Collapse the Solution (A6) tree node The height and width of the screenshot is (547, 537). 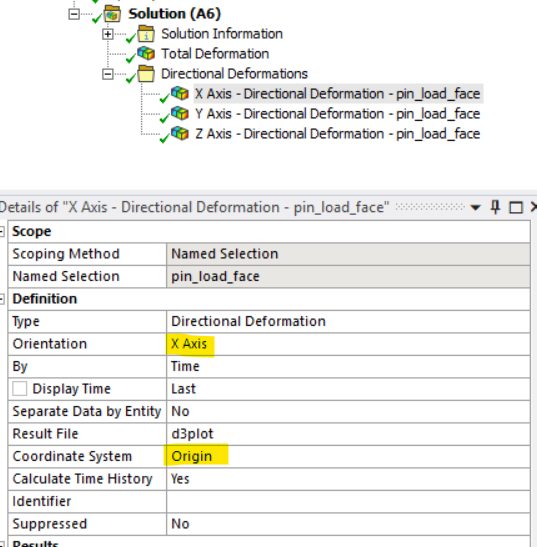point(74,14)
